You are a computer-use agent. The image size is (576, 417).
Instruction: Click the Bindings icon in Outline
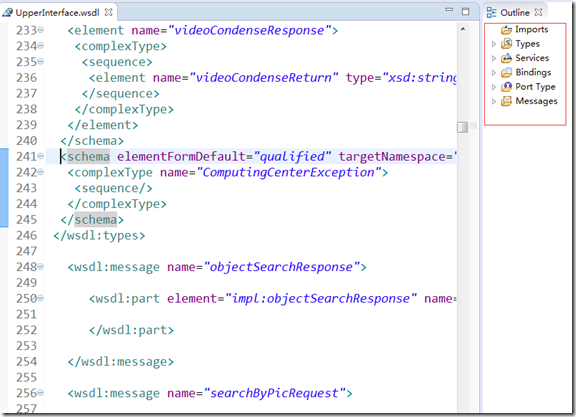[x=507, y=72]
